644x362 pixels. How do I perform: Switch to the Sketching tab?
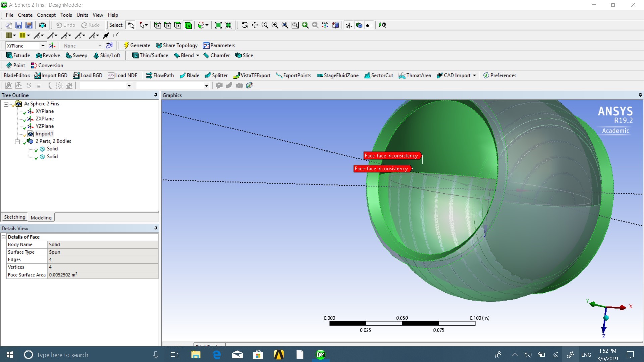[14, 217]
